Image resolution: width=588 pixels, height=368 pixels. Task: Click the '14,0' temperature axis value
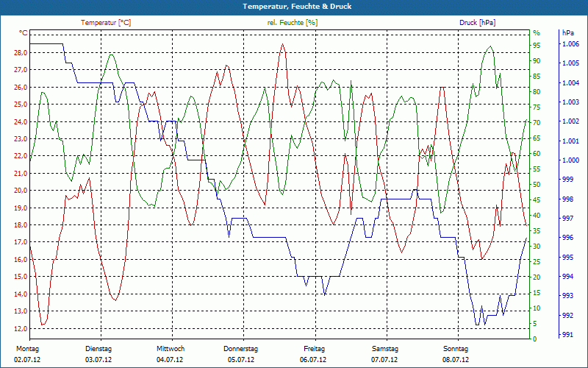pos(21,294)
